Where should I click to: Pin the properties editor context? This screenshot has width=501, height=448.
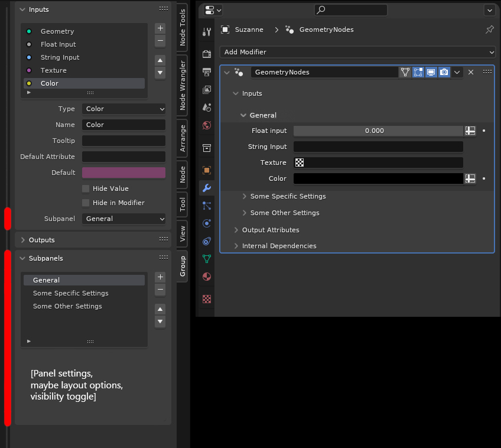tap(490, 30)
